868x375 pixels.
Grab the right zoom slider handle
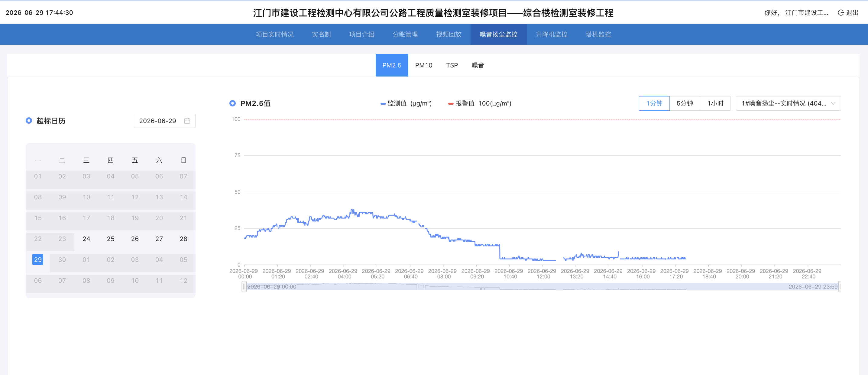click(x=840, y=287)
